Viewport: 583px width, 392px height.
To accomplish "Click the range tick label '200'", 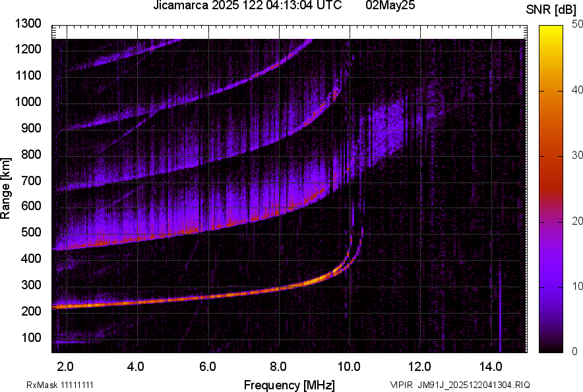I will click(31, 311).
